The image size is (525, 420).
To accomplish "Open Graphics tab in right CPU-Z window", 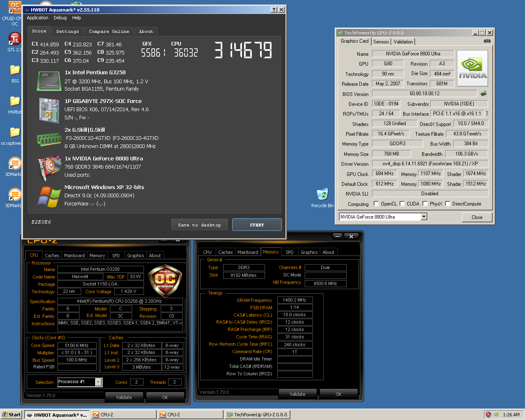I will 309,252.
